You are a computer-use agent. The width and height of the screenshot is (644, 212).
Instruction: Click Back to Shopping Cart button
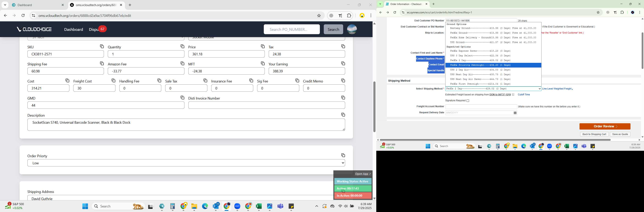[594, 134]
